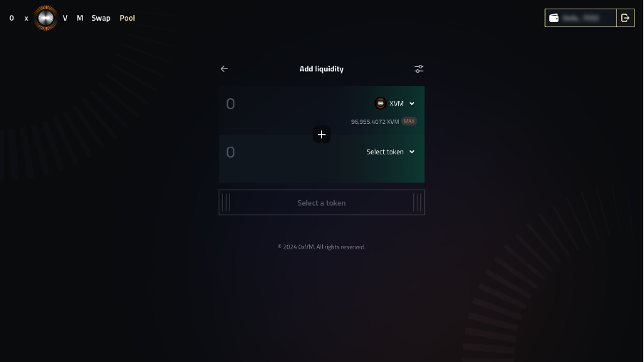Open the Swap tab

100,18
